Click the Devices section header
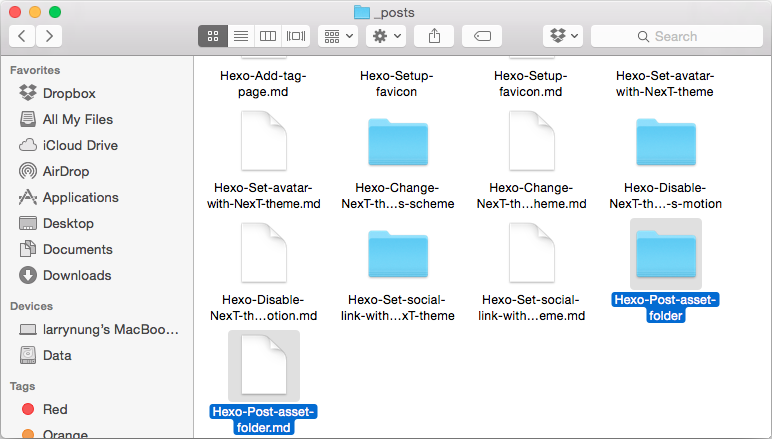This screenshot has height=439, width=772. coord(32,306)
